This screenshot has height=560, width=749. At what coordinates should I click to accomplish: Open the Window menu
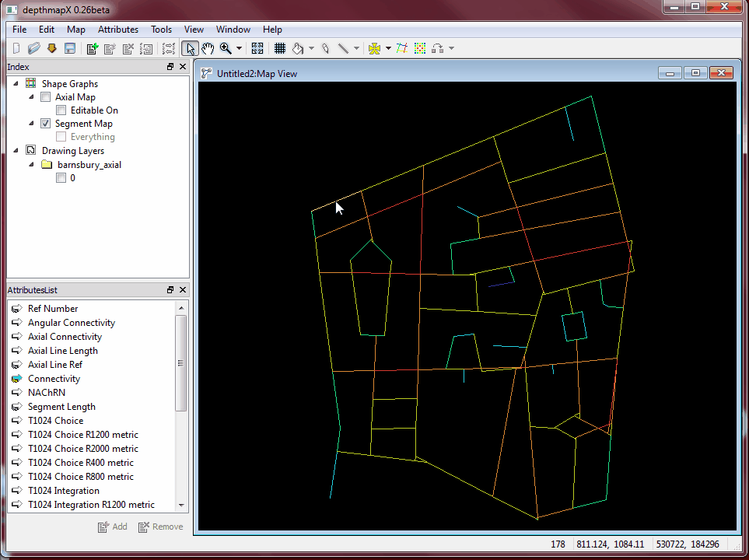tap(233, 29)
